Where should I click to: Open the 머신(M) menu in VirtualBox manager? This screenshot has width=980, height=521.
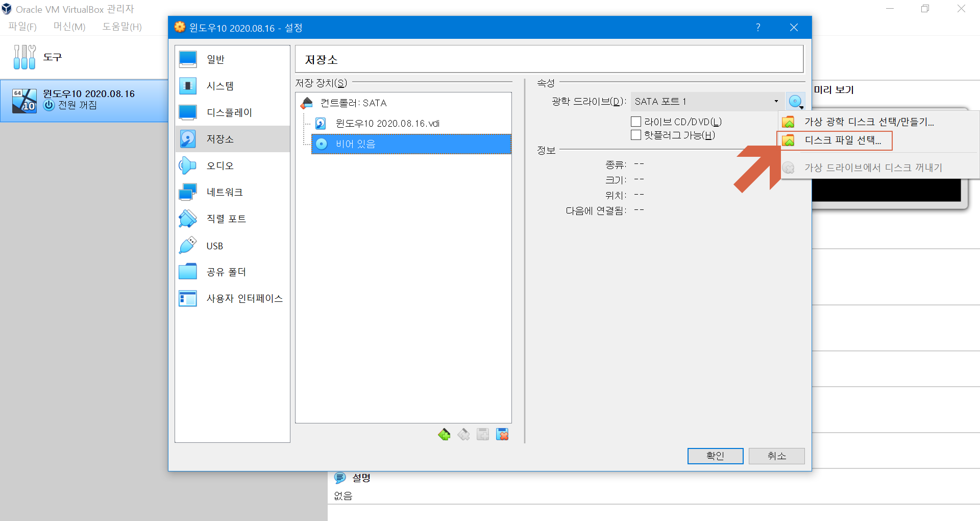click(x=69, y=27)
